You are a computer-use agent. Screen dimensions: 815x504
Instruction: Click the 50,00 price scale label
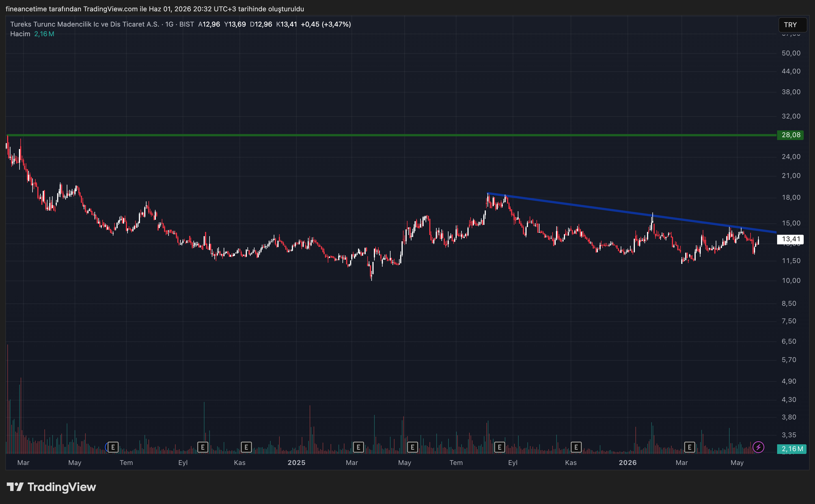point(791,53)
